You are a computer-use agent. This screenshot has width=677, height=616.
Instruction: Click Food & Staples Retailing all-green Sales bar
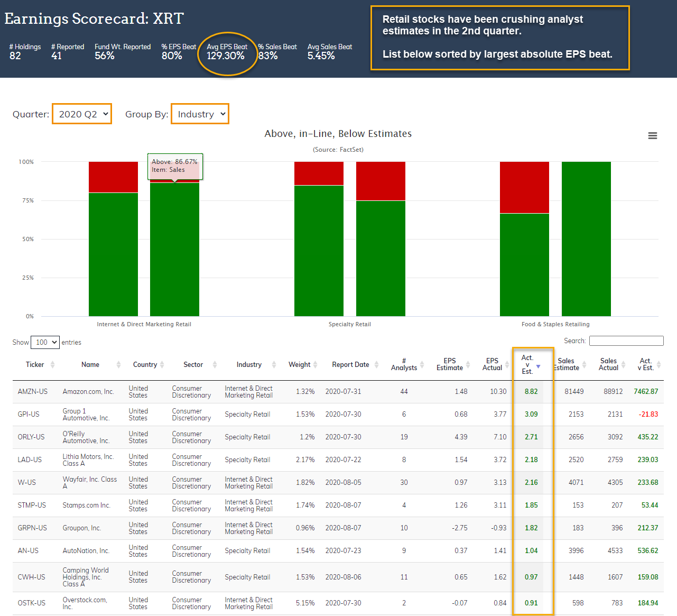tap(586, 239)
